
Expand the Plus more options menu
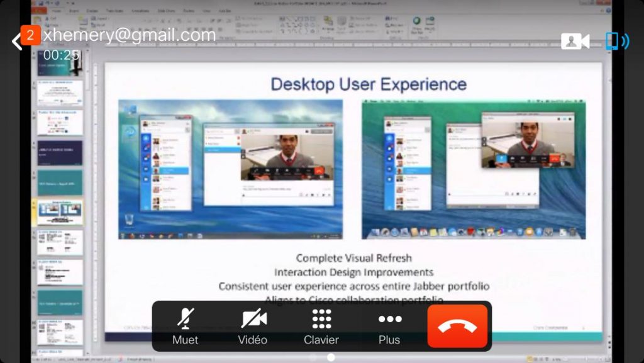pos(389,326)
